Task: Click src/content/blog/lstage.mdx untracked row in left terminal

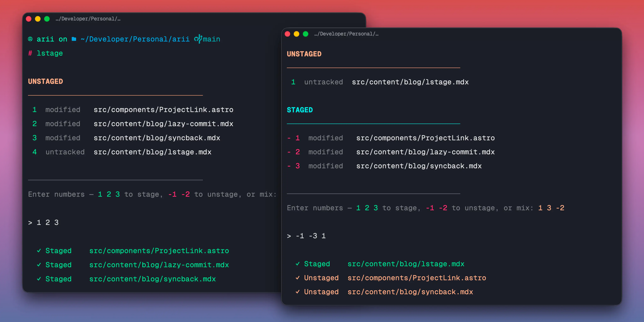Action: coord(152,152)
